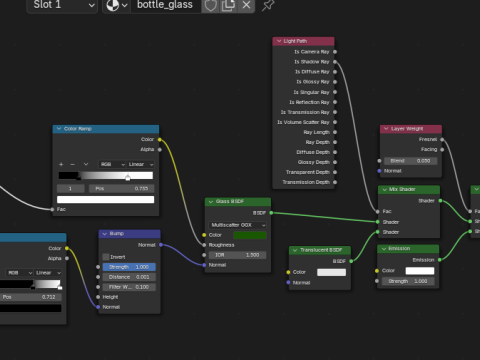Image resolution: width=480 pixels, height=360 pixels.
Task: Click the Translucent BSDF output socket
Action: [x=351, y=261]
